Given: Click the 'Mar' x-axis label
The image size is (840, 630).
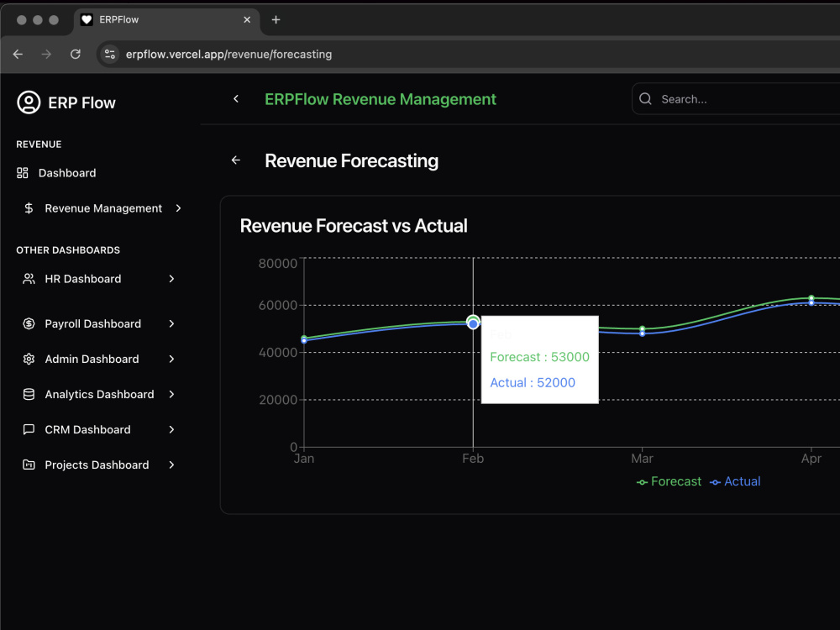Looking at the screenshot, I should [x=643, y=459].
